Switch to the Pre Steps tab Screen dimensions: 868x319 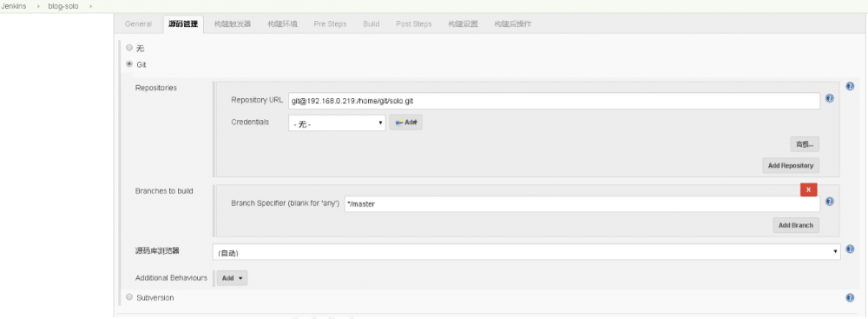pos(330,23)
